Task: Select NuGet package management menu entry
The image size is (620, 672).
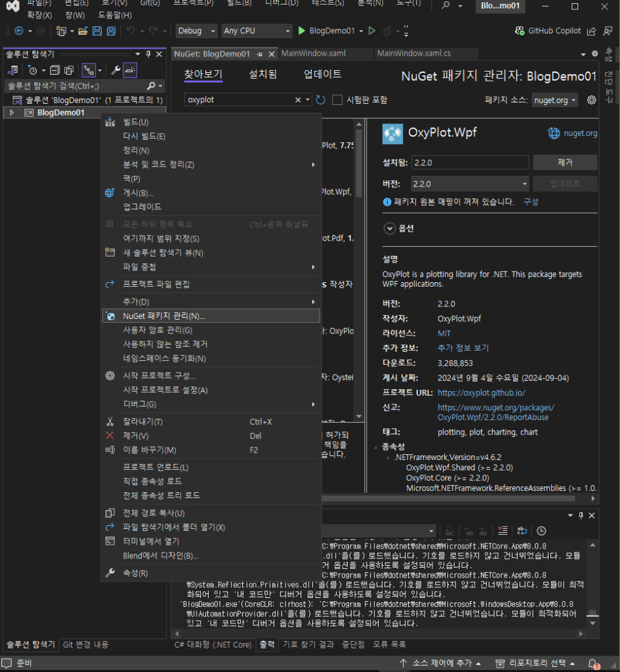Action: [211, 316]
